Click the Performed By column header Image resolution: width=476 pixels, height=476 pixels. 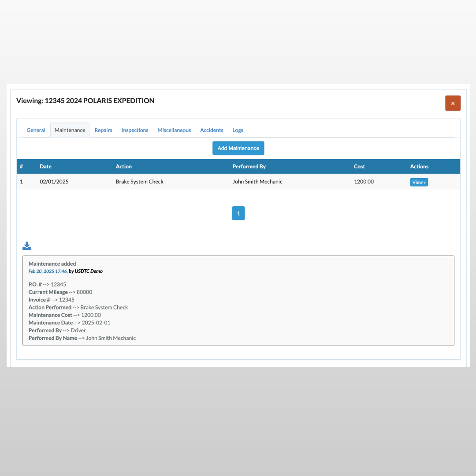pos(249,167)
